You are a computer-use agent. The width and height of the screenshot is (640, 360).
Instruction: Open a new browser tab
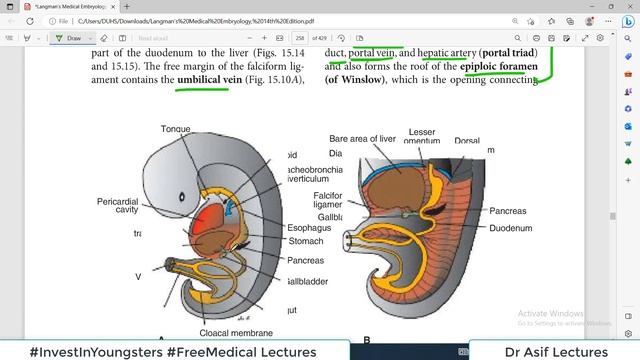tap(127, 7)
